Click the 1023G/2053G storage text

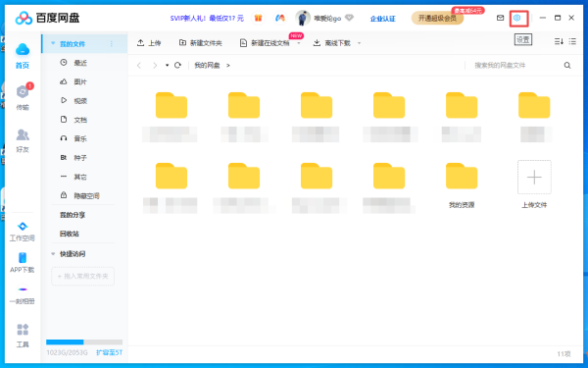67,352
